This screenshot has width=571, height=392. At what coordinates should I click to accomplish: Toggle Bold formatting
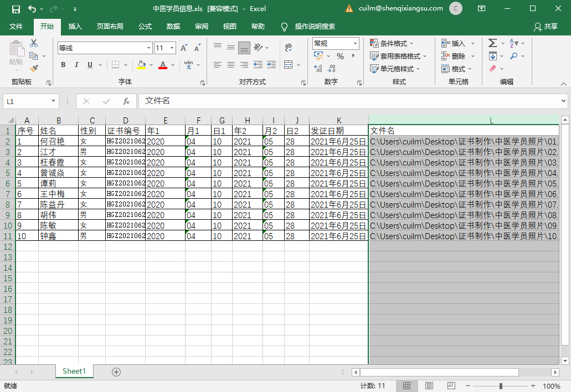[63, 65]
